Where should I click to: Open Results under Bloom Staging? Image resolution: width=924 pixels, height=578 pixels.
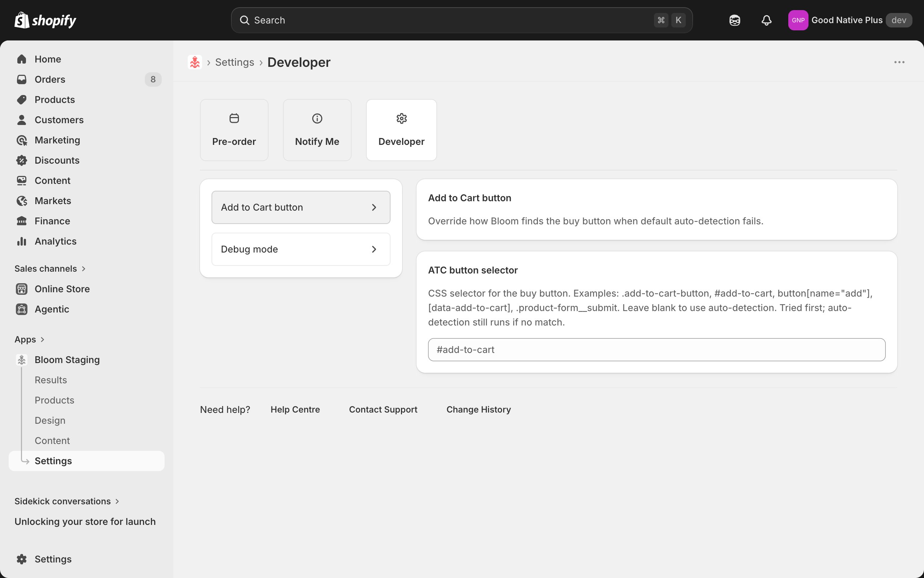click(51, 380)
